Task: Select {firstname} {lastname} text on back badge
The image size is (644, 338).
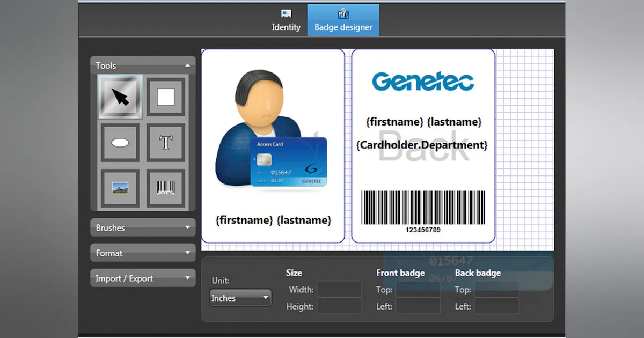Action: (423, 122)
